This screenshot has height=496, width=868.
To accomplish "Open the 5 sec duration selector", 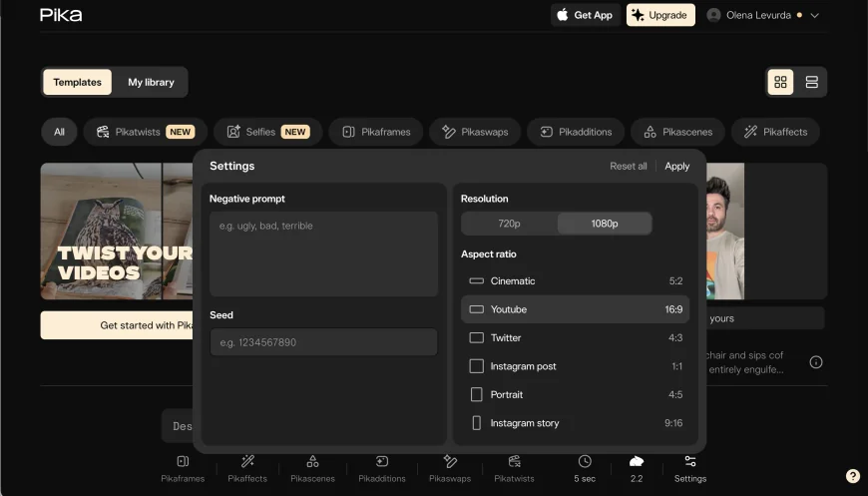I will click(x=585, y=468).
